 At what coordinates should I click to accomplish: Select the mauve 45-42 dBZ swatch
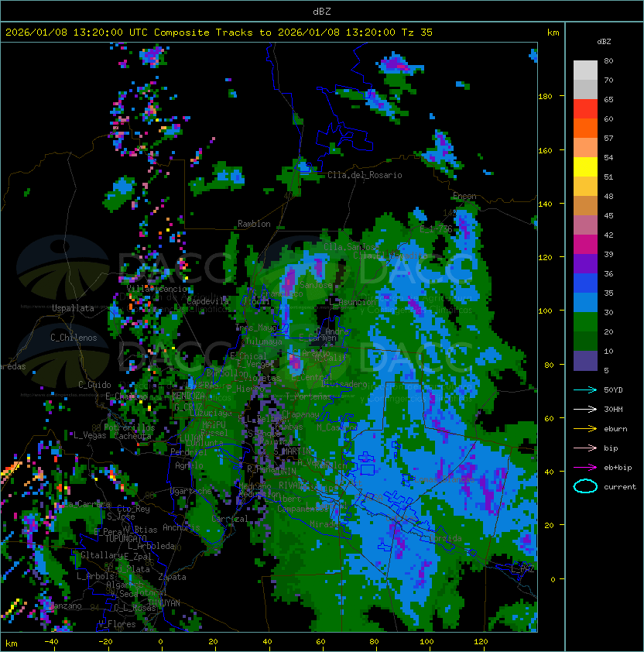pos(585,225)
